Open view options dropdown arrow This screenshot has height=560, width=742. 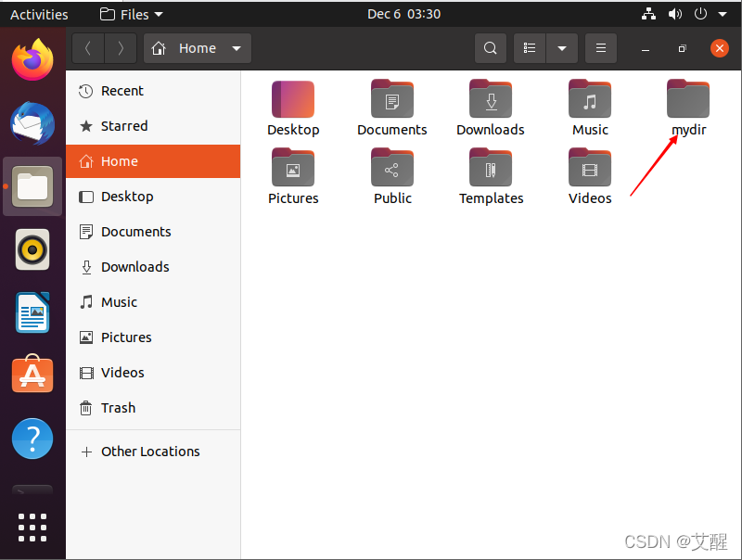click(562, 48)
